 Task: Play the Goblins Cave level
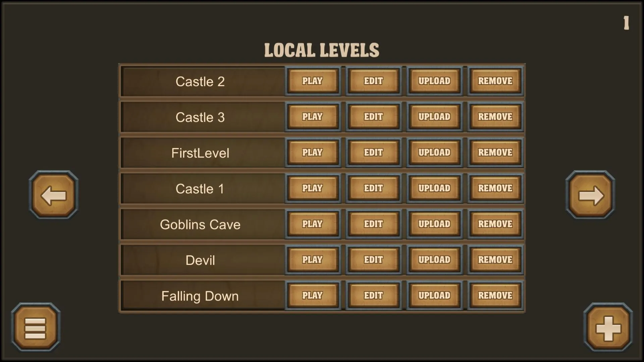313,224
